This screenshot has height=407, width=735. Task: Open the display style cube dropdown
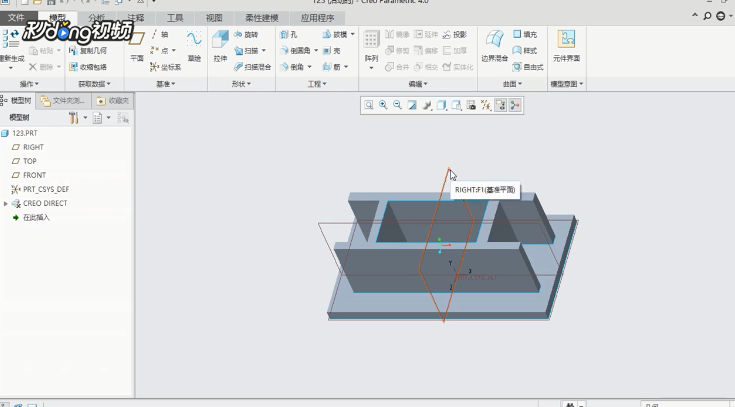pos(441,105)
